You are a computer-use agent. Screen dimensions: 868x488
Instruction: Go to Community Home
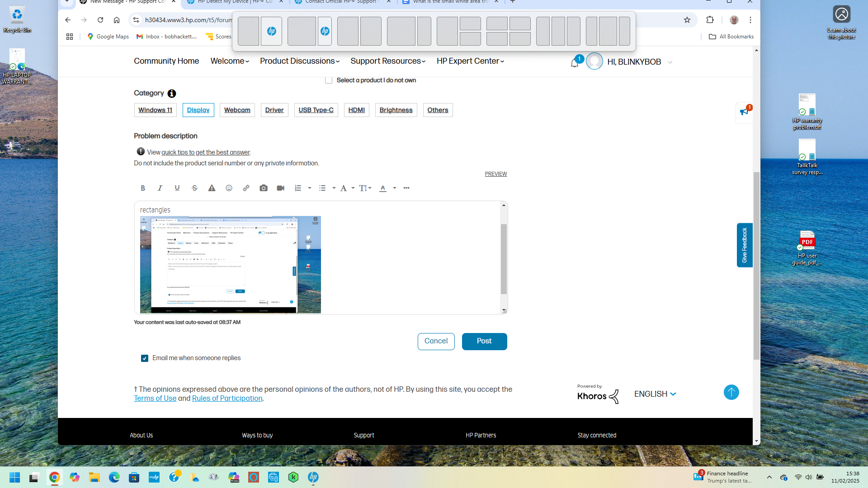[166, 61]
